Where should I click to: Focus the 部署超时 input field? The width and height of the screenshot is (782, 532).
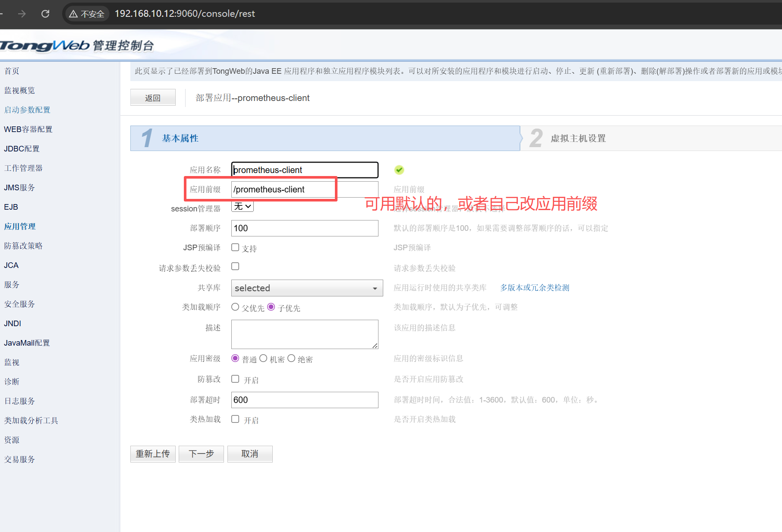pyautogui.click(x=305, y=400)
